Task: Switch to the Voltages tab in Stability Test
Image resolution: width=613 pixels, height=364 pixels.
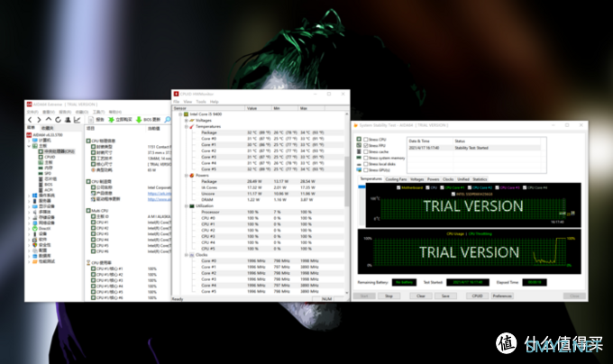Action: [x=416, y=179]
